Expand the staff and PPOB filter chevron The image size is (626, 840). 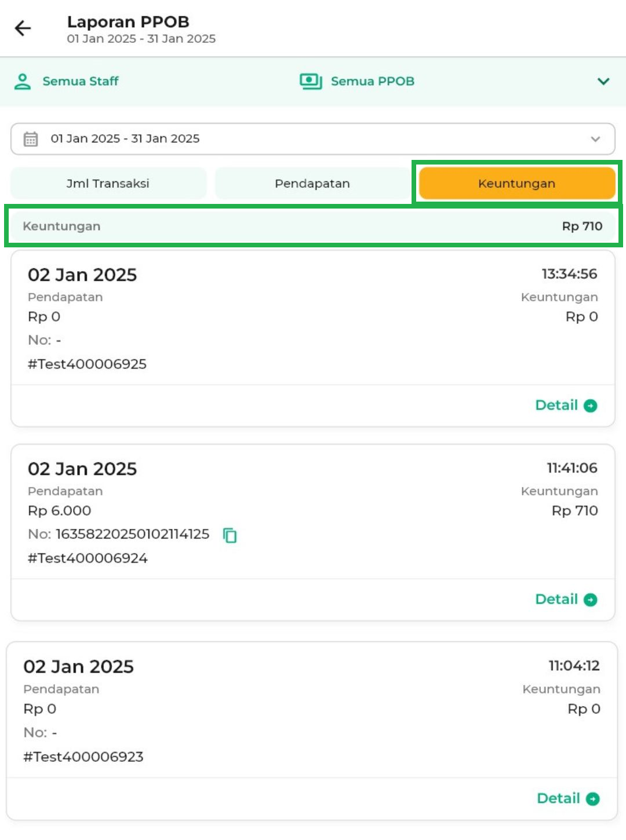coord(603,82)
